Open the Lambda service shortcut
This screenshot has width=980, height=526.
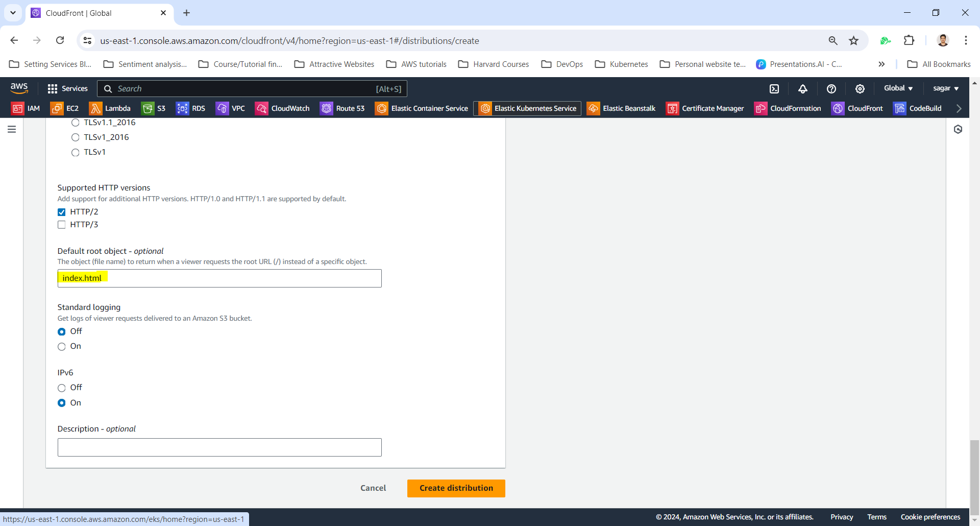click(110, 108)
